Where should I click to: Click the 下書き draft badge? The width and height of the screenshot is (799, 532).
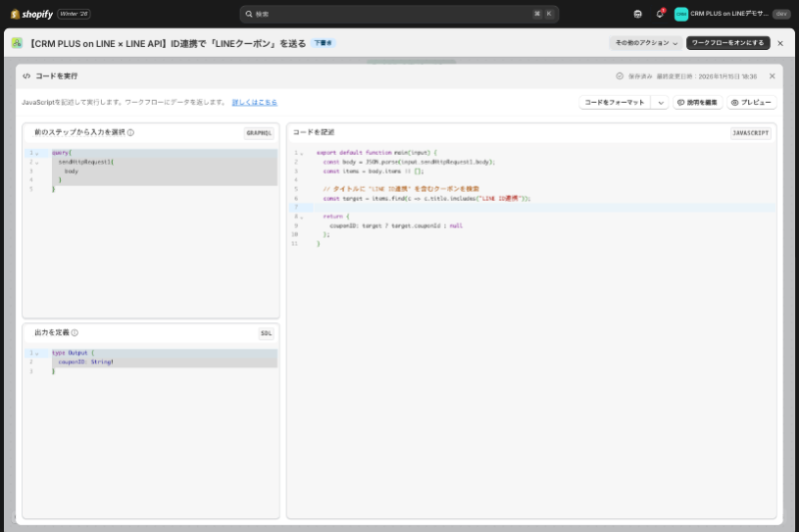point(323,43)
